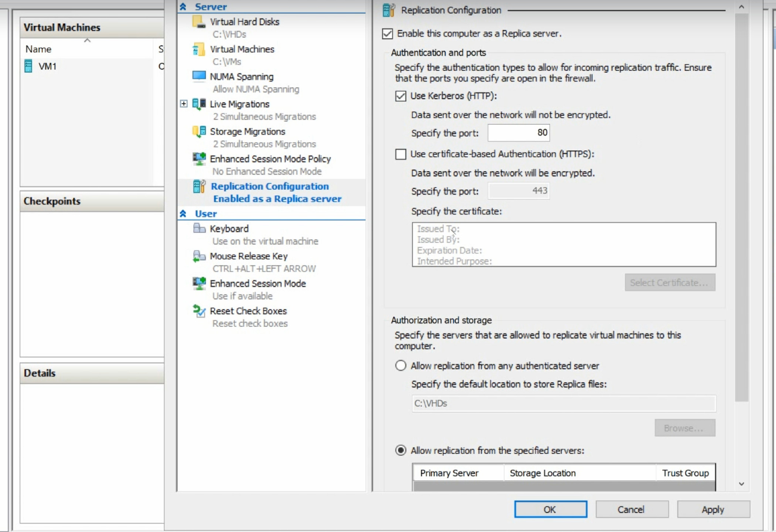Enable certificate-based Authentication (HTTPS) checkbox
Image resolution: width=776 pixels, height=532 pixels.
(x=401, y=154)
